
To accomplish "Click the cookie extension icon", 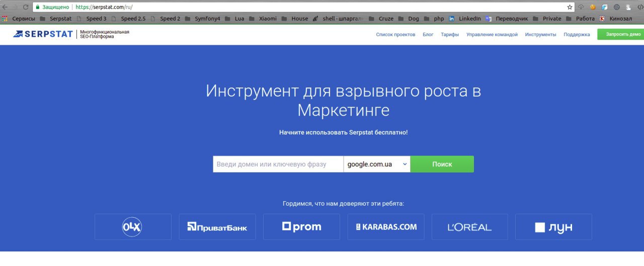I will coord(593,7).
